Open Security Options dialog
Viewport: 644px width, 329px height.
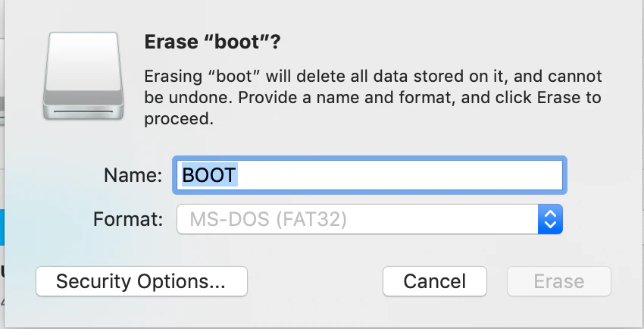click(x=142, y=281)
